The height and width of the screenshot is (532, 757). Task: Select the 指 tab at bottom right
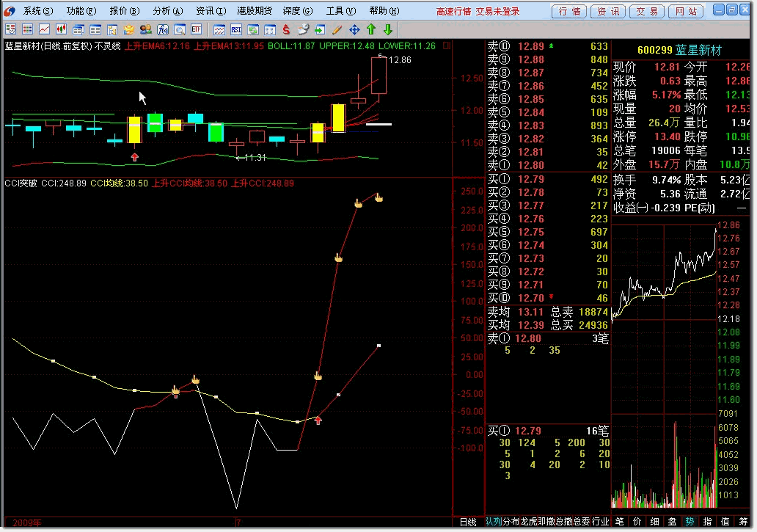tap(707, 522)
